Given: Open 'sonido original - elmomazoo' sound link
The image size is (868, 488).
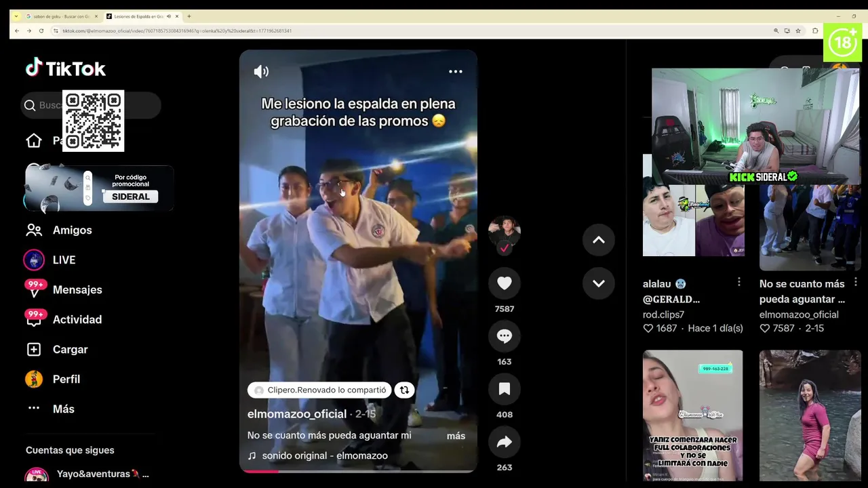Looking at the screenshot, I should [325, 455].
